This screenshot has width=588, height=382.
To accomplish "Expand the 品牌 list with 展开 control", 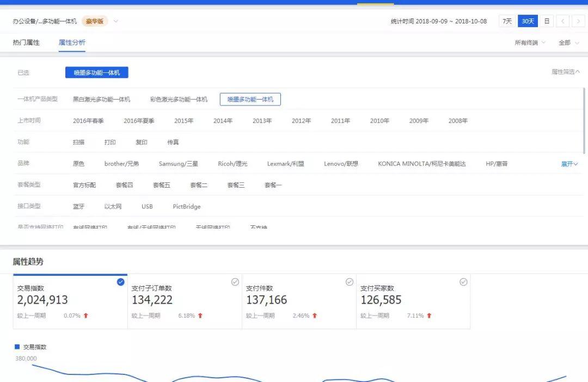I will point(568,164).
